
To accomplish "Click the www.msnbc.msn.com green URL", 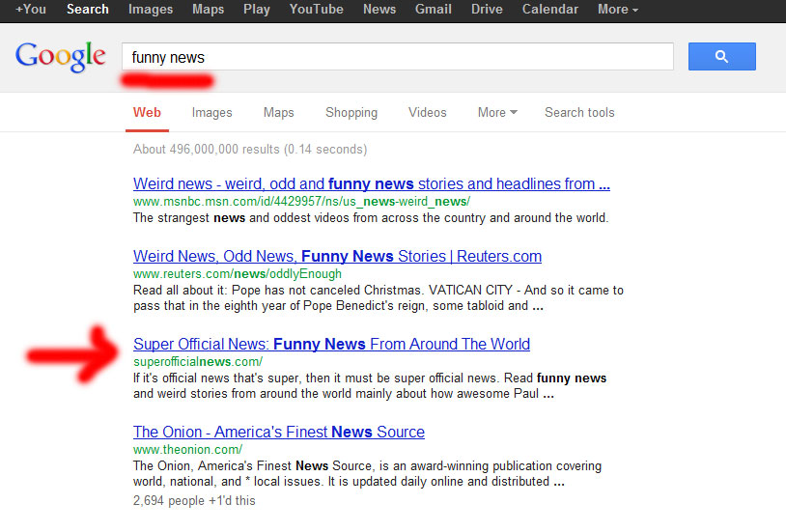I will coord(301,202).
